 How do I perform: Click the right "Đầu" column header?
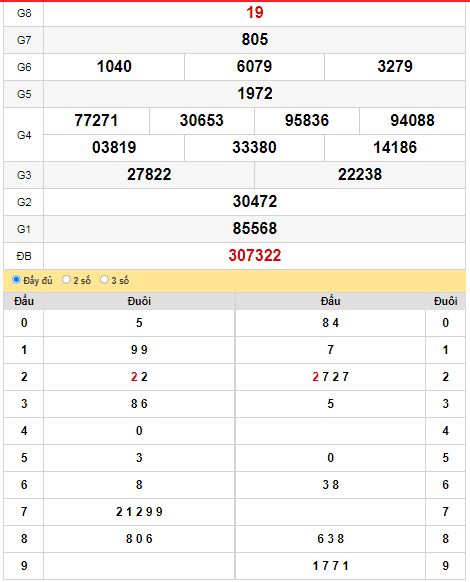tap(330, 301)
